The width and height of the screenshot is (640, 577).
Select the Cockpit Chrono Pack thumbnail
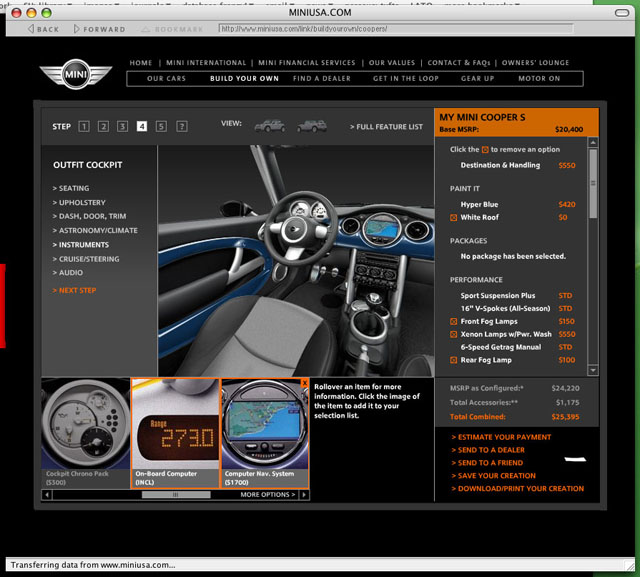(x=86, y=432)
